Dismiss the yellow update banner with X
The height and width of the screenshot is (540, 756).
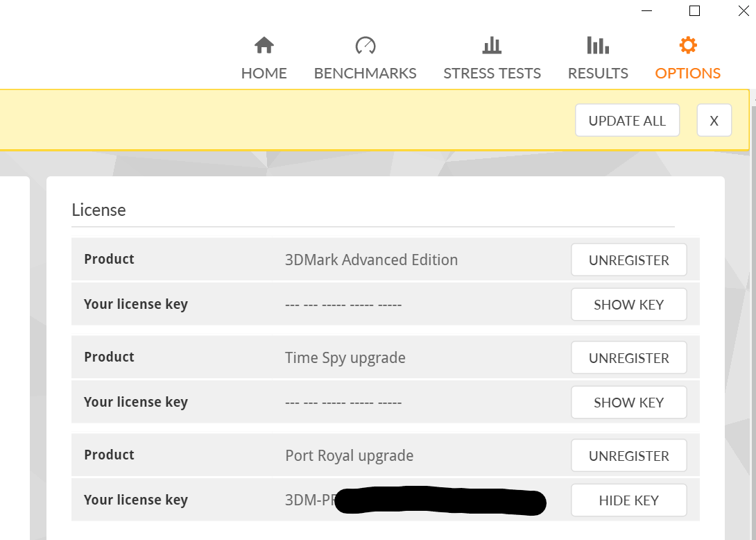(714, 120)
